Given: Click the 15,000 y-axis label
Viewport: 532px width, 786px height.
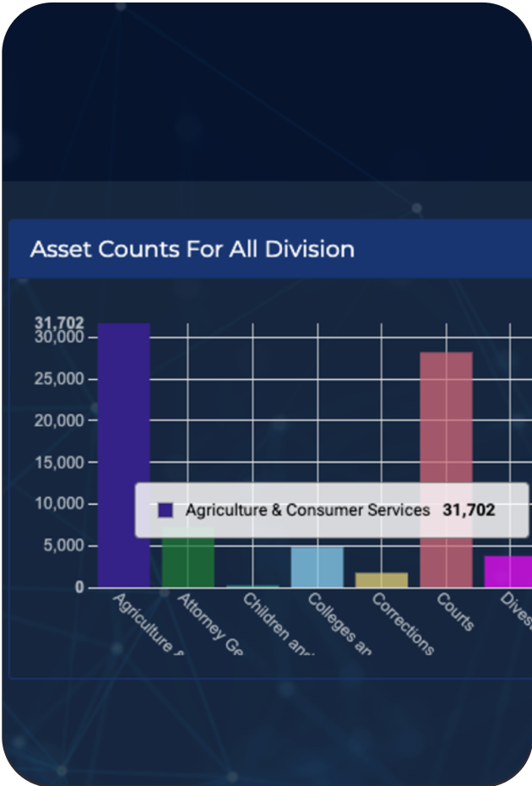Looking at the screenshot, I should click(x=59, y=463).
